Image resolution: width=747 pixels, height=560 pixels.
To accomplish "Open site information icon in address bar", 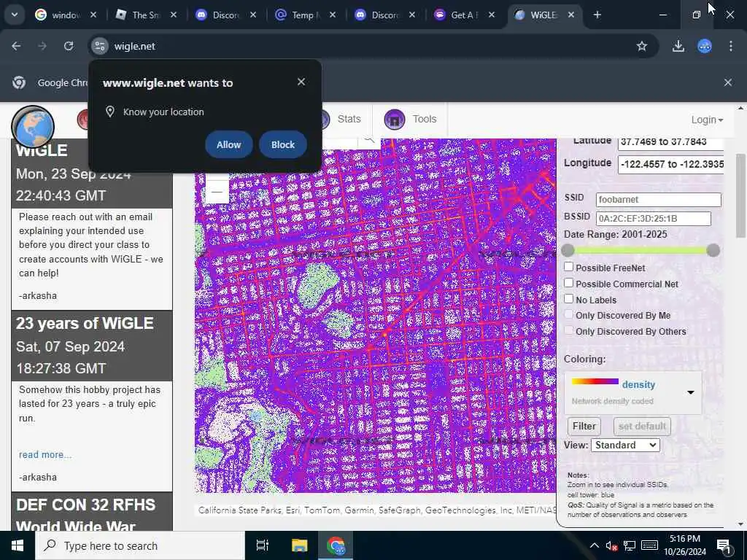I will (x=99, y=46).
